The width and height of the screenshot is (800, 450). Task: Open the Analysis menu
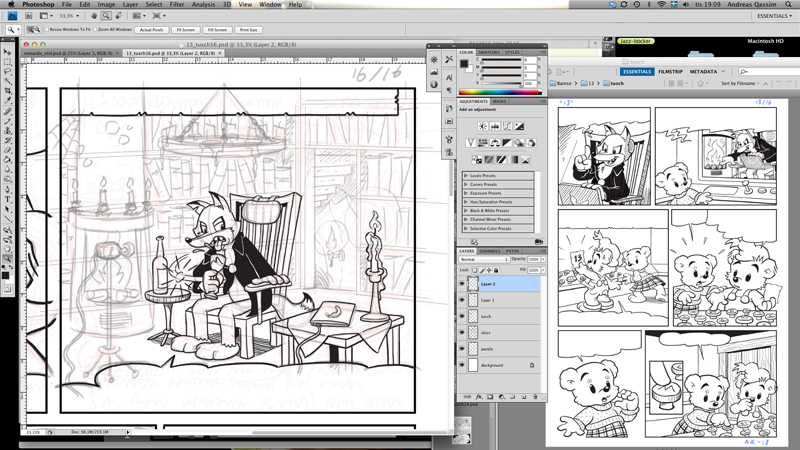[203, 4]
